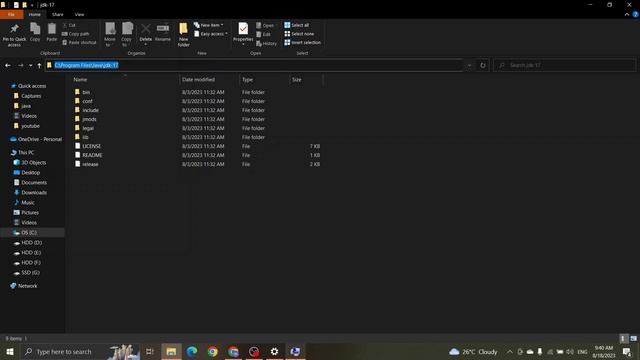Switch to large icons view button
This screenshot has height=360, width=640.
pyautogui.click(x=633, y=338)
